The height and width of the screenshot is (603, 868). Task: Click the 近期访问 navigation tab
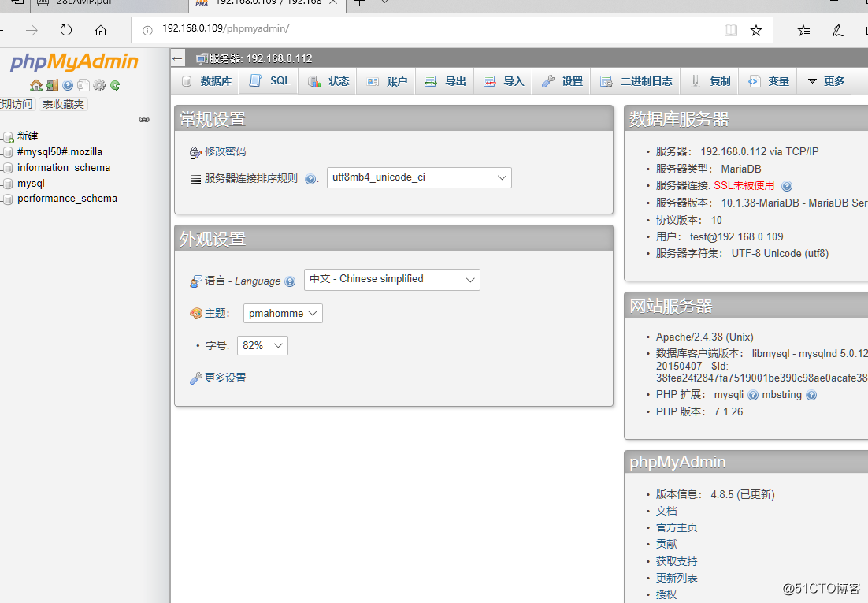click(x=17, y=104)
